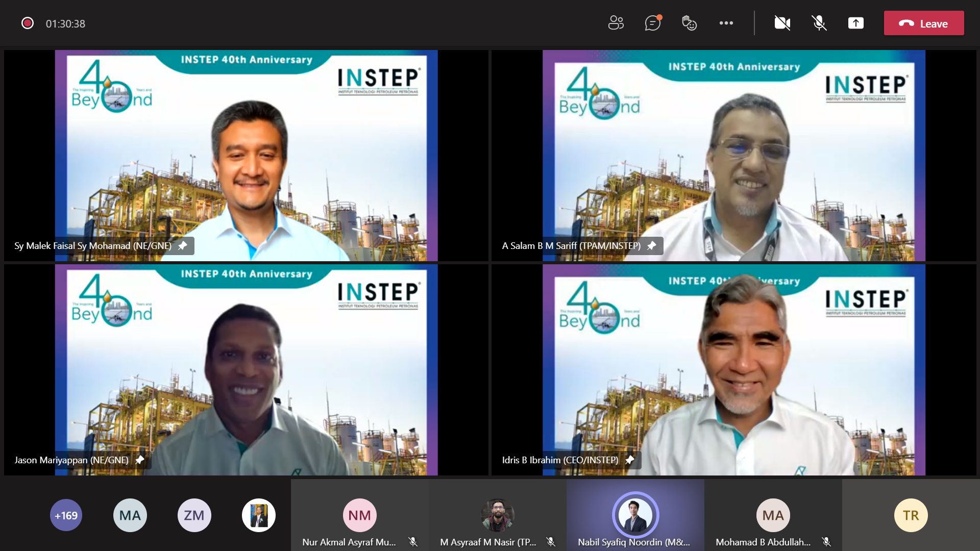980x551 pixels.
Task: Unpin Idris B Ibrahim's video
Action: click(x=629, y=460)
